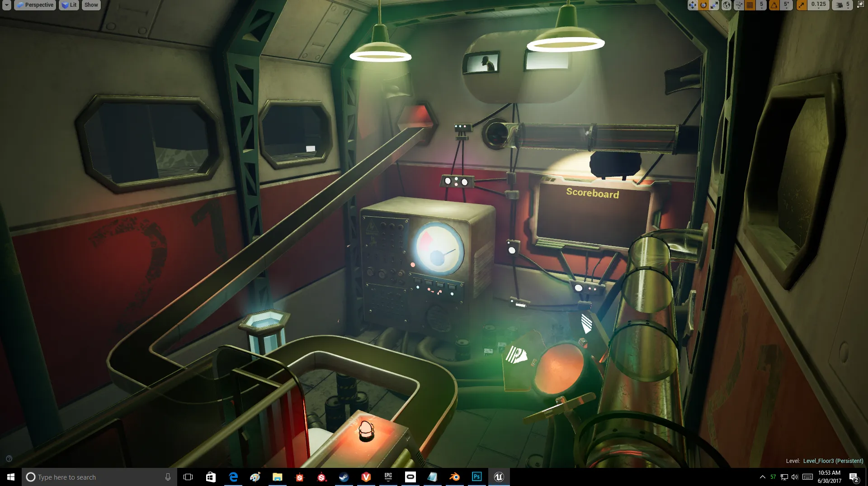The image size is (868, 486).
Task: Open the Lit view mode menu
Action: point(69,5)
